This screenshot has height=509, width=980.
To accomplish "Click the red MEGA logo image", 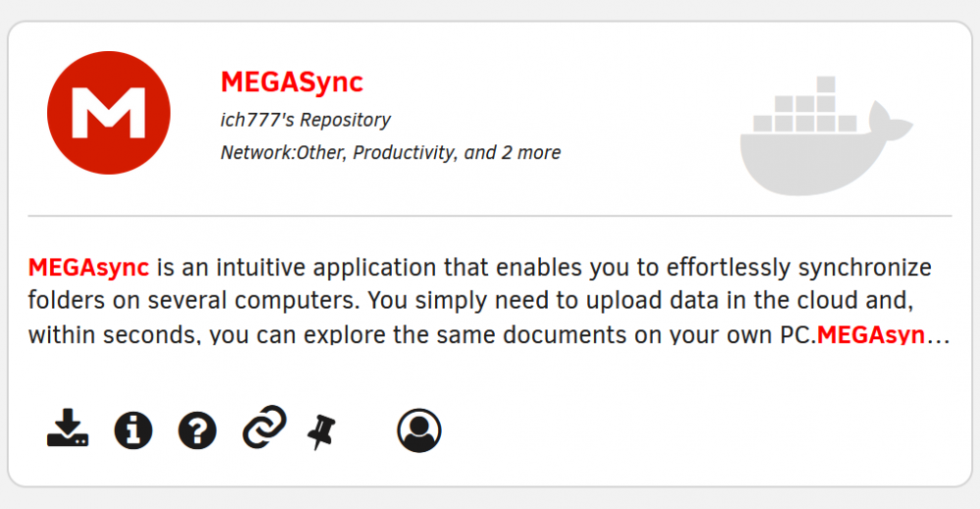I will [x=109, y=113].
